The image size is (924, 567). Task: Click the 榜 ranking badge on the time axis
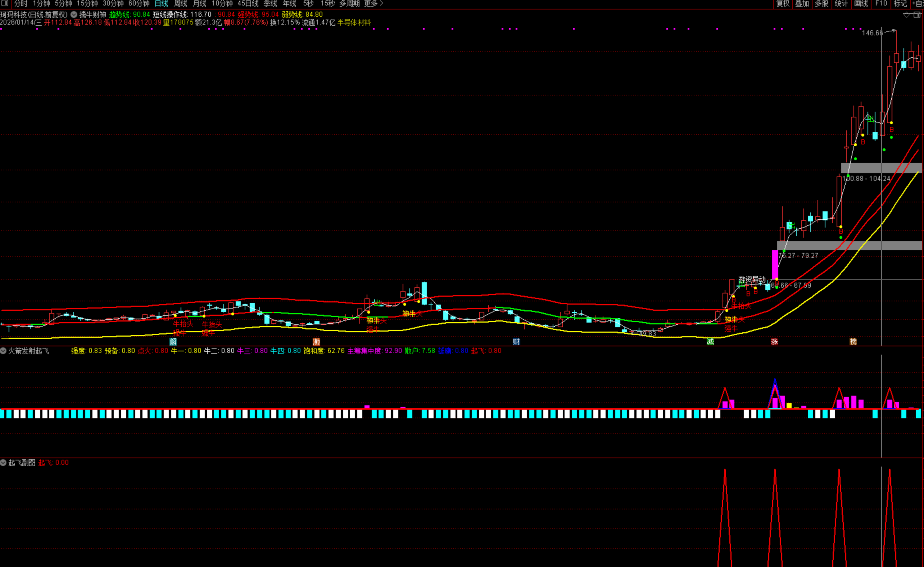[853, 342]
